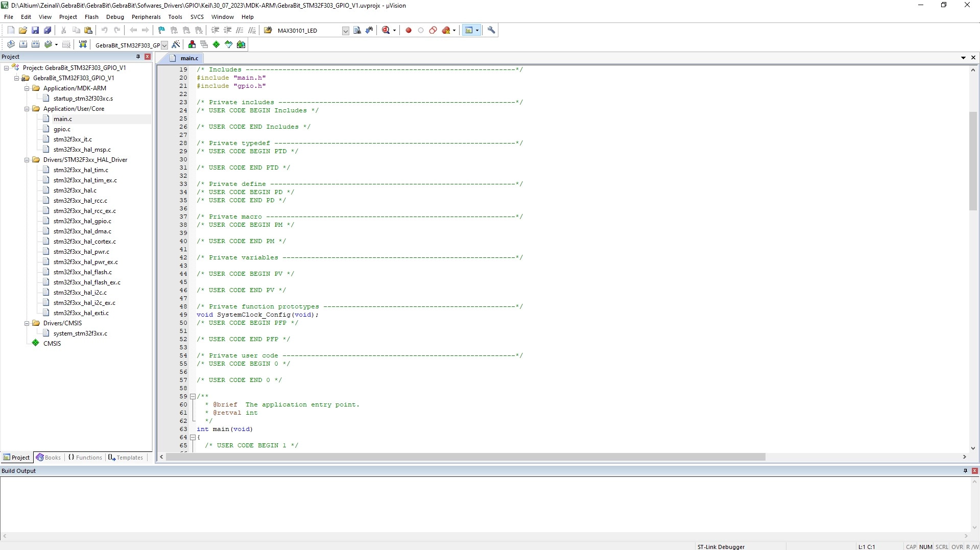Indent the selected lines using toolbar icon
The width and height of the screenshot is (980, 550).
click(215, 30)
